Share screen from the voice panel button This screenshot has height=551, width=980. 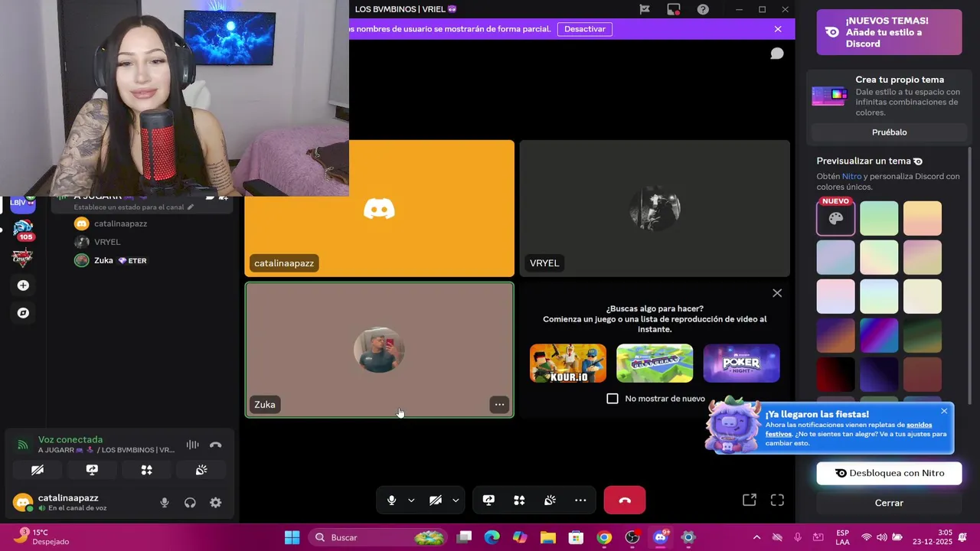(x=92, y=470)
